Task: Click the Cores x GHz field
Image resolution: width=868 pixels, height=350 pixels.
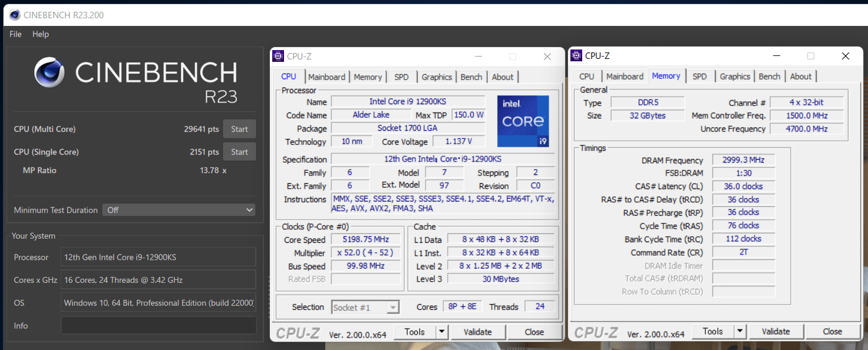Action: tap(159, 280)
